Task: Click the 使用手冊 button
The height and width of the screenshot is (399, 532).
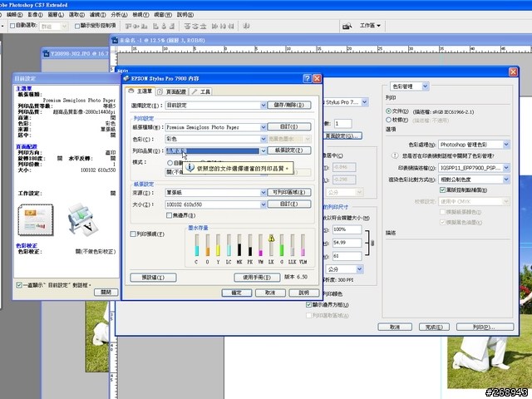Action: (257, 277)
